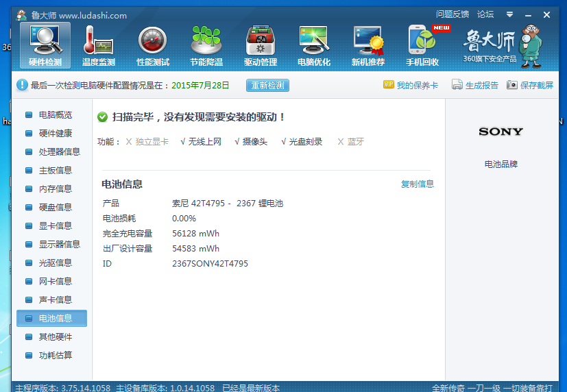
Task: Click 复制信息 to copy battery info
Action: 418,184
